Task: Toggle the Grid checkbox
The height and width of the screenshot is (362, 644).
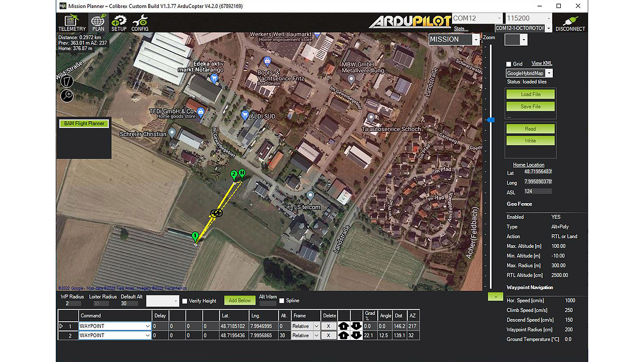Action: (x=509, y=64)
